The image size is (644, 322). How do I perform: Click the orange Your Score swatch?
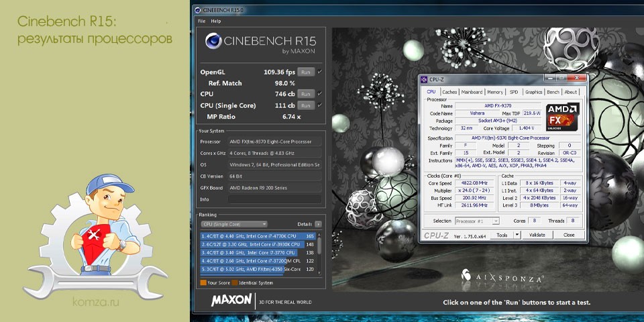click(x=203, y=282)
